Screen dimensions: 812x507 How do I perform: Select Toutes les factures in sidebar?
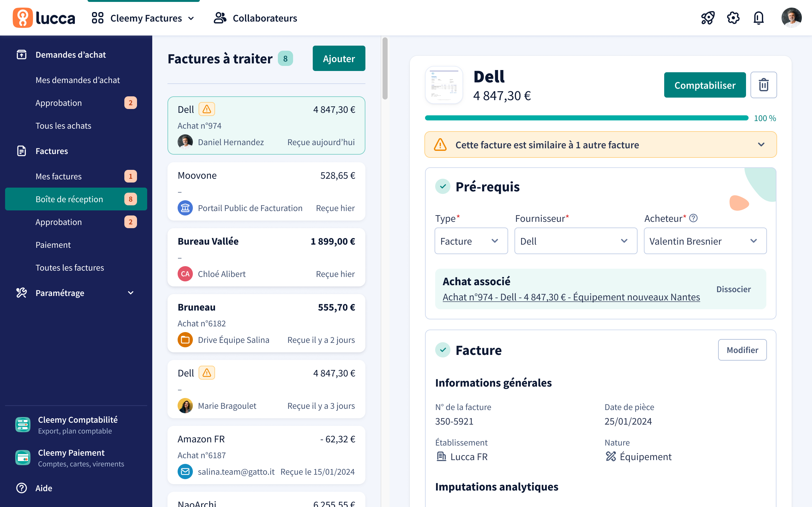coord(70,267)
